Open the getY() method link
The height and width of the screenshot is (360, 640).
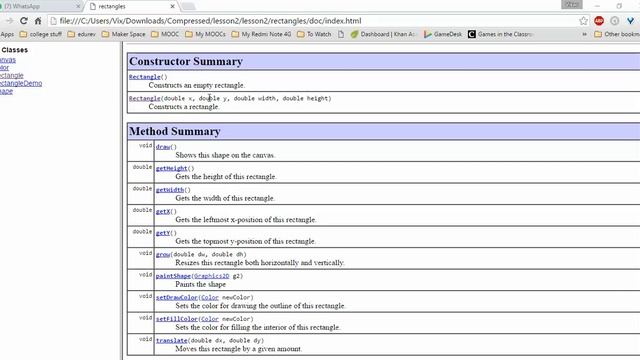click(x=163, y=233)
